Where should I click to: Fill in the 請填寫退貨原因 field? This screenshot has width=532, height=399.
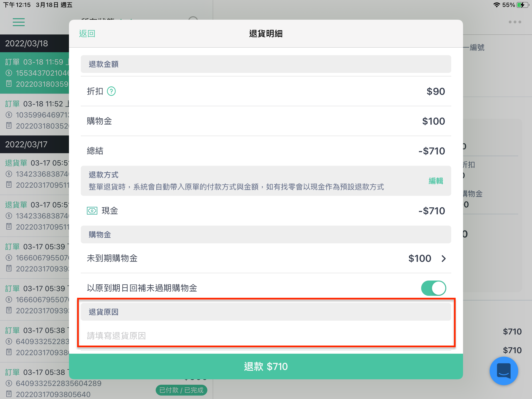coord(266,336)
